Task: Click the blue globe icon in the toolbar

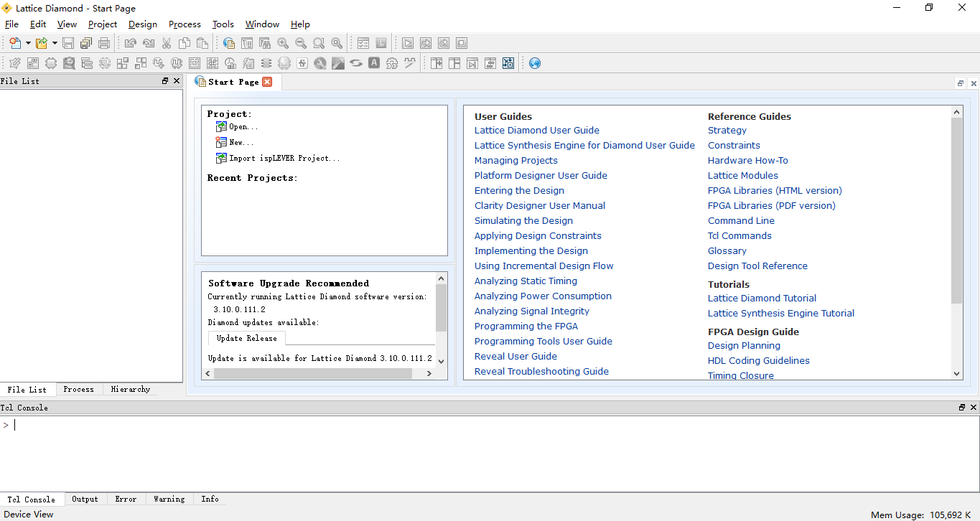Action: tap(535, 63)
